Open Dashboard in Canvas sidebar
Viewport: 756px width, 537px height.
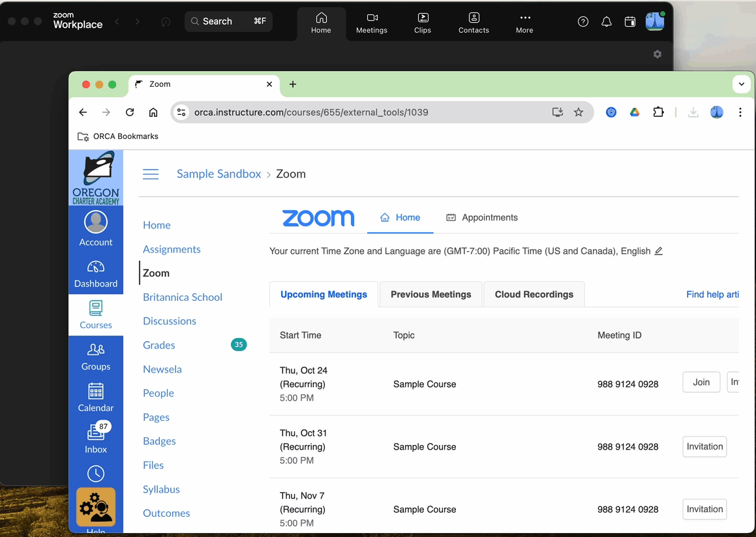click(96, 275)
